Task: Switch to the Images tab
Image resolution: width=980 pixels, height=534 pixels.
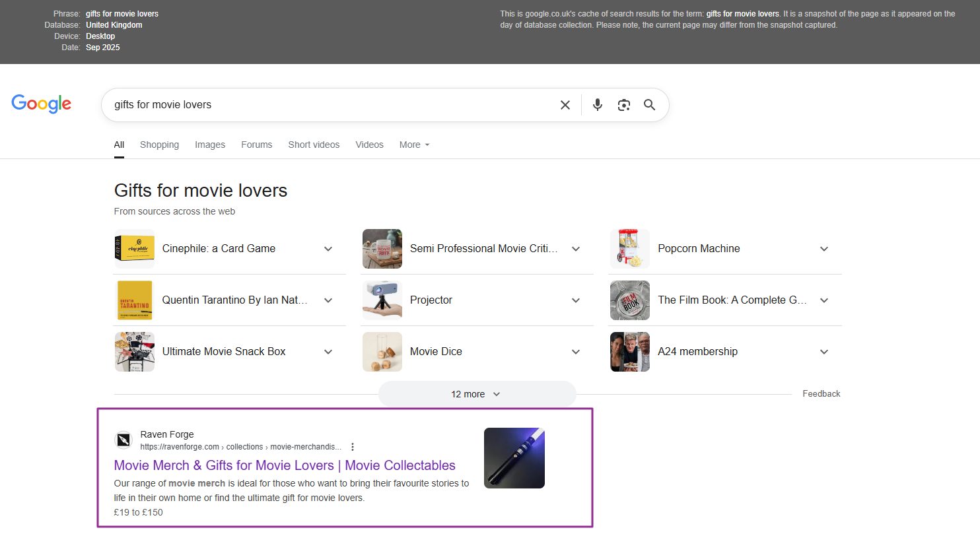Action: tap(210, 145)
